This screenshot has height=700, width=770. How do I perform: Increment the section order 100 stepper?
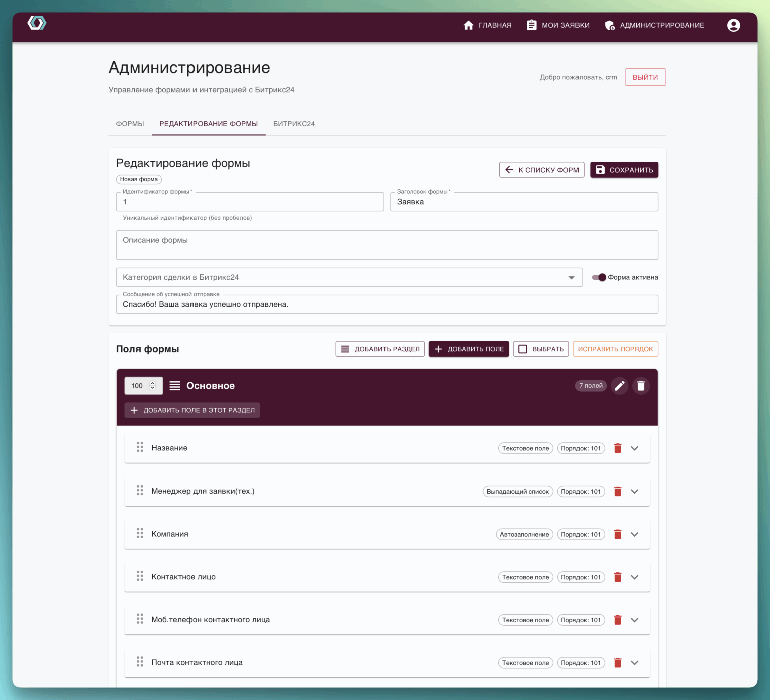153,383
